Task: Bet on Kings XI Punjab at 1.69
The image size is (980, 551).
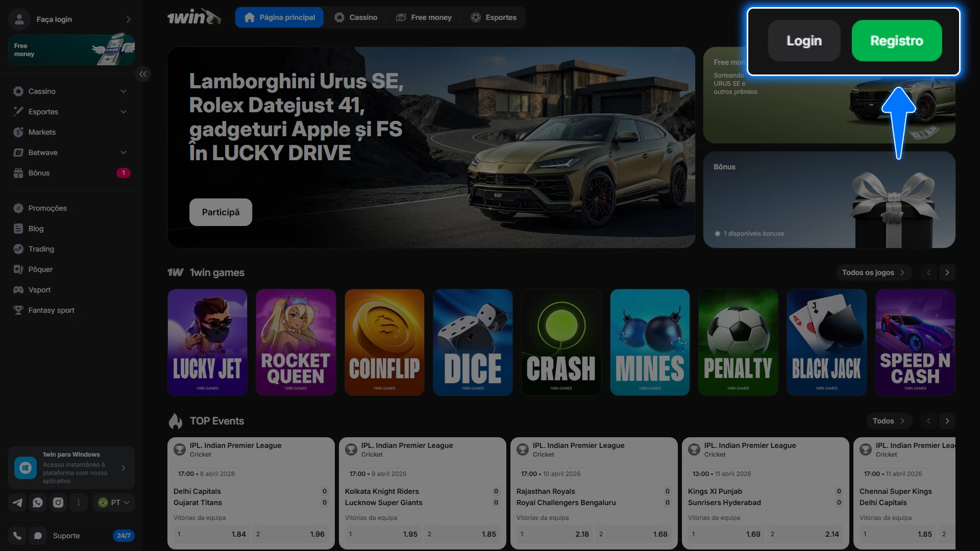Action: tap(726, 534)
